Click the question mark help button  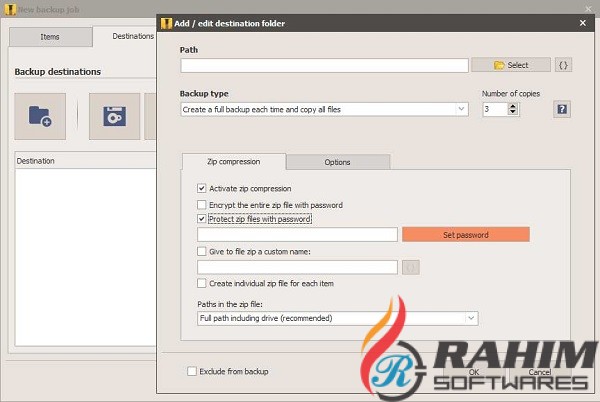562,109
